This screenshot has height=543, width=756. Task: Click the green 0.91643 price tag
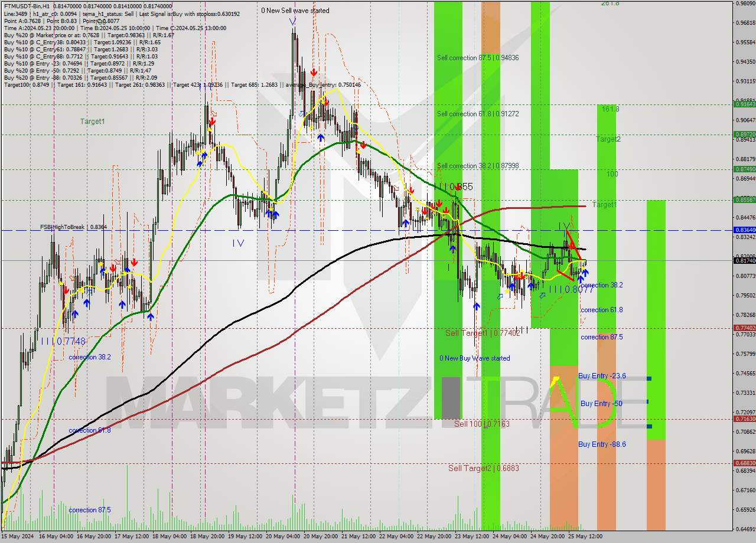pyautogui.click(x=744, y=104)
